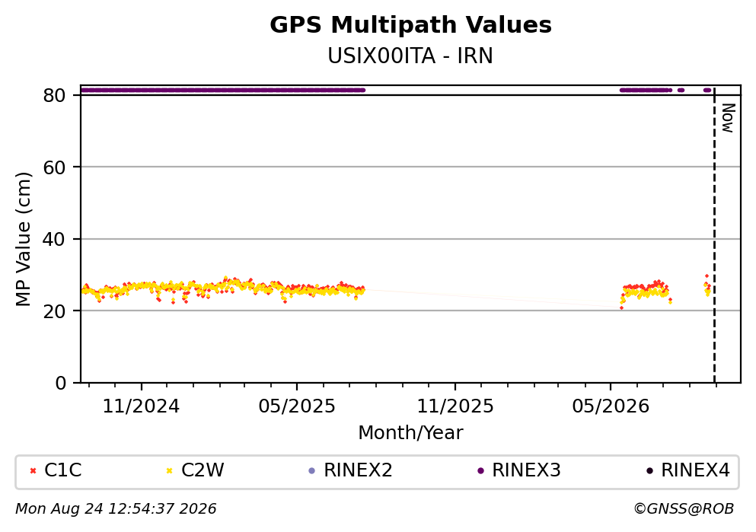The image size is (756, 532).
Task: Click the 11/2025 x-axis tick label
Action: point(455,406)
